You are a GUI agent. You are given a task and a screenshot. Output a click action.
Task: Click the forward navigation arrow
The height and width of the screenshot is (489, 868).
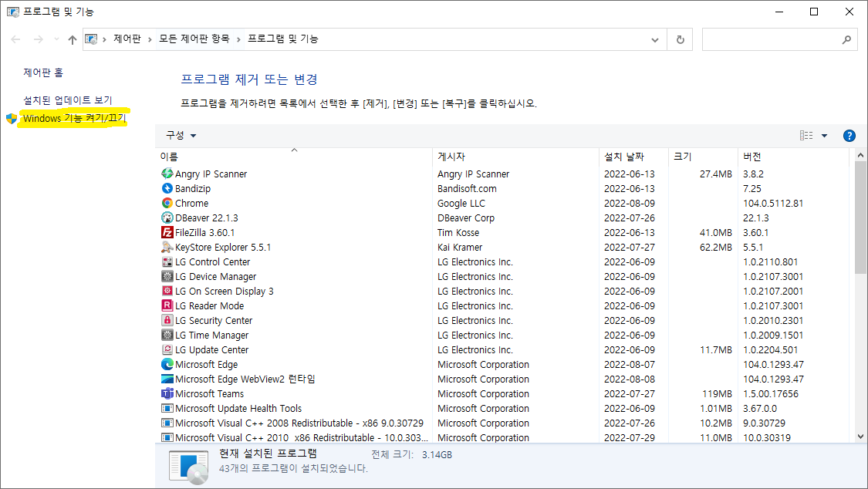[39, 39]
